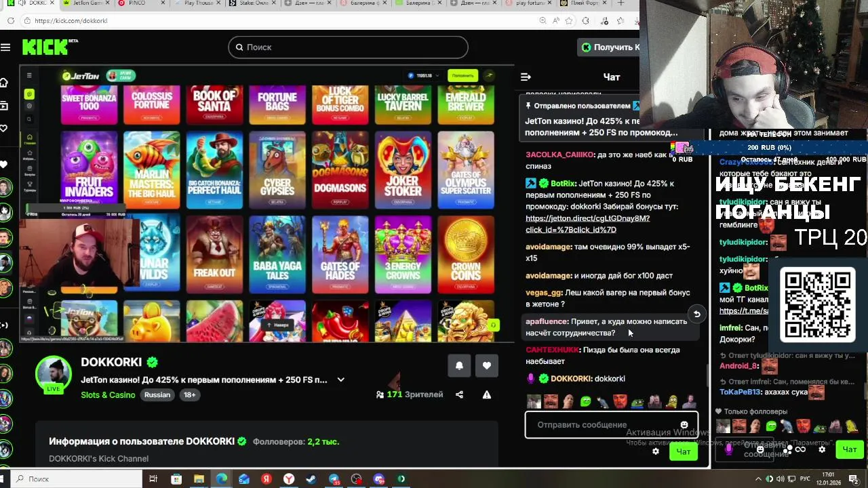Open a new browser tab
This screenshot has height=488, width=868.
coord(620,3)
